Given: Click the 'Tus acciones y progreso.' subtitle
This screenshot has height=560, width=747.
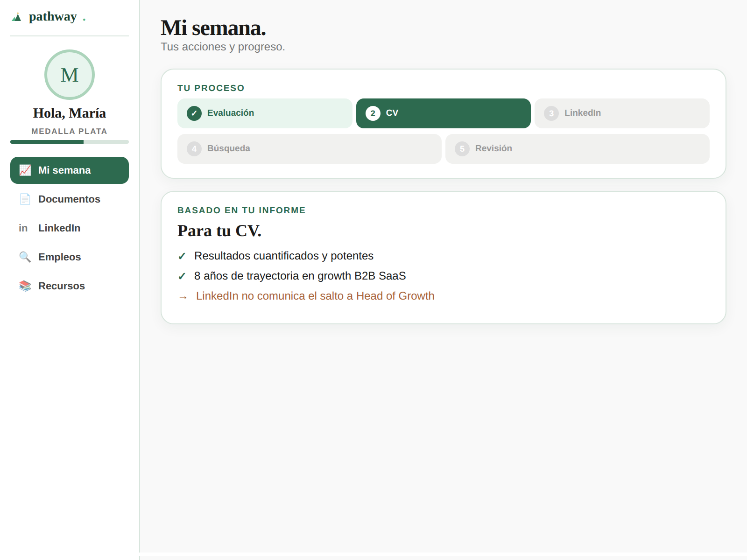Looking at the screenshot, I should click(223, 47).
